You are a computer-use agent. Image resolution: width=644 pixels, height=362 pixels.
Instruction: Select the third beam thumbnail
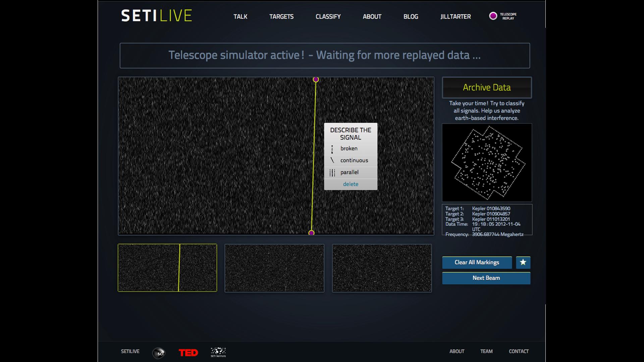click(x=382, y=268)
